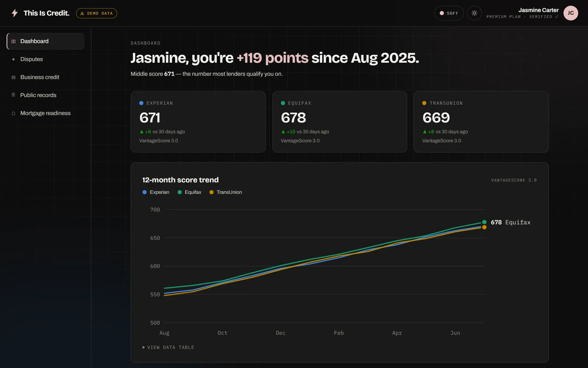Click the Business credit icon
Viewport: 588px width, 368px height.
(x=14, y=77)
